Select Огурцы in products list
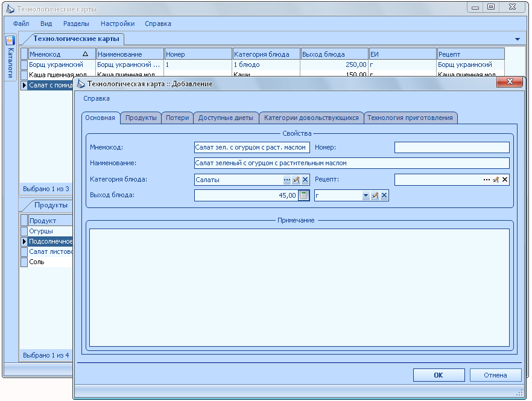The width and height of the screenshot is (532, 401). (x=50, y=232)
